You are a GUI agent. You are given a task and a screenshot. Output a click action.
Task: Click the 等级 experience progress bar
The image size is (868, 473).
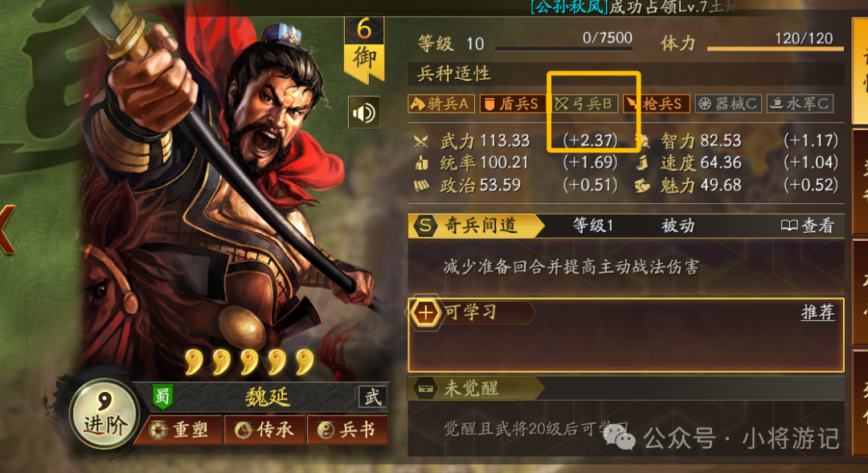click(563, 49)
